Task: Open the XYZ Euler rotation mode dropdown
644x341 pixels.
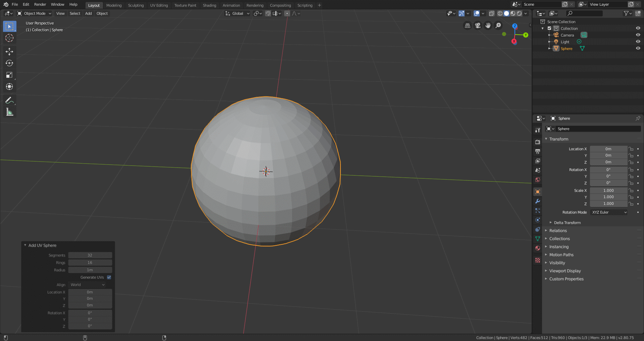Action: [608, 212]
